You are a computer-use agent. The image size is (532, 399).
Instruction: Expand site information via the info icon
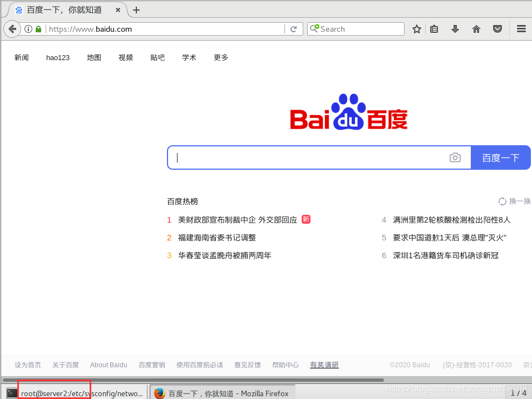pos(28,28)
